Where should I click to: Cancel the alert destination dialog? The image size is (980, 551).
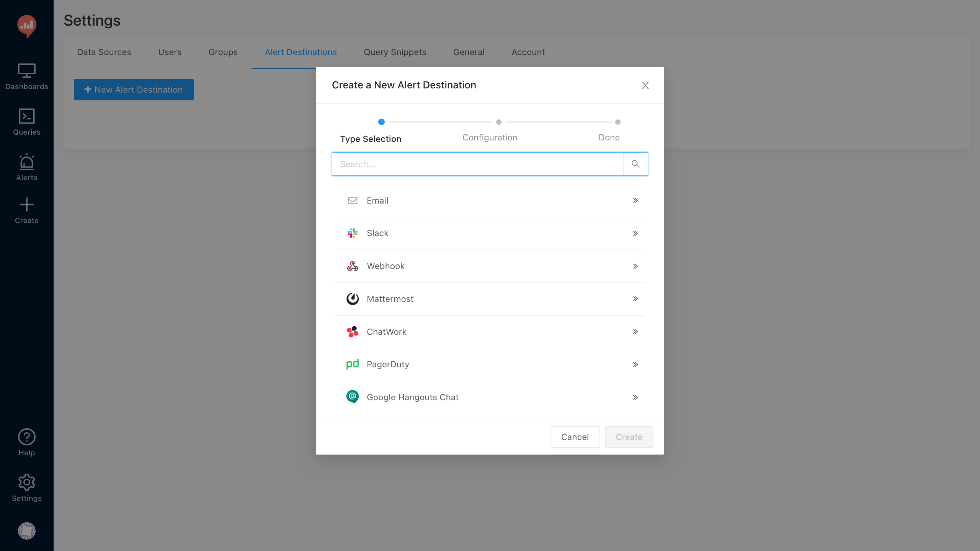575,437
